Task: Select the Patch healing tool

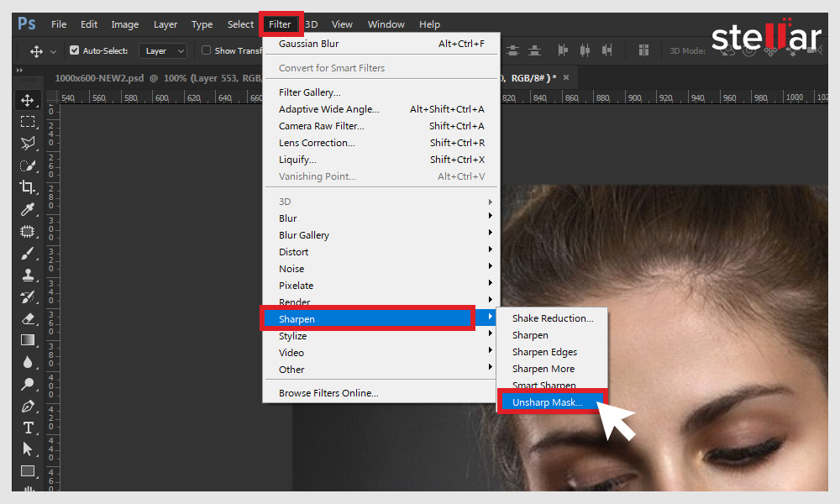Action: [x=28, y=231]
